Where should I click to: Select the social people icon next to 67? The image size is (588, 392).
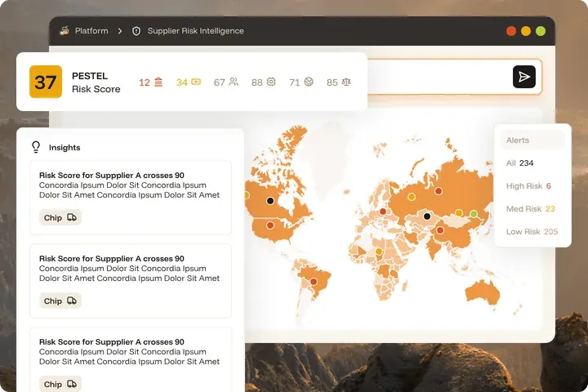[x=234, y=82]
